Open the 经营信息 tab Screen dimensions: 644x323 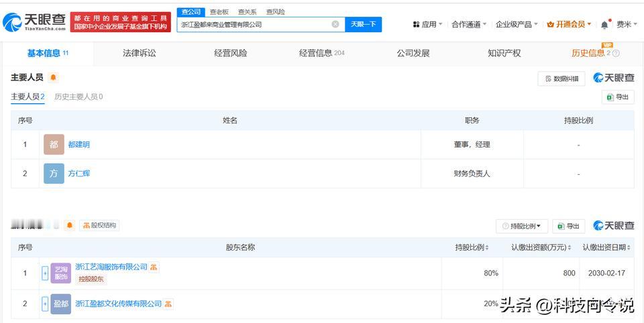click(x=321, y=54)
